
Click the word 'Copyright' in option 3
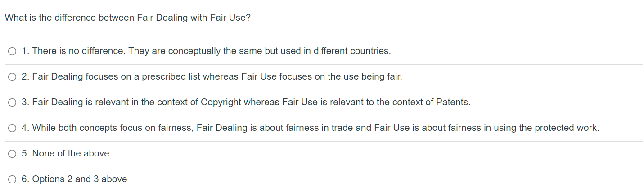(x=221, y=103)
